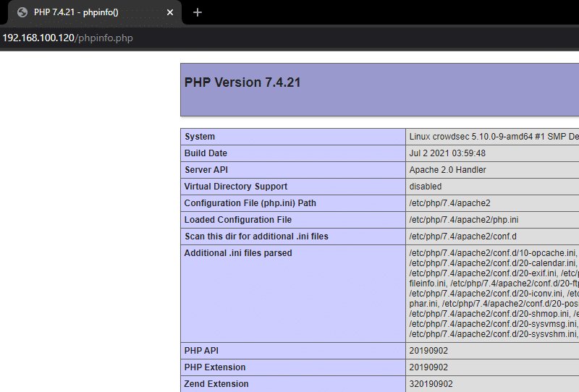Image resolution: width=579 pixels, height=392 pixels.
Task: Click the Zend Extension label
Action: point(216,384)
